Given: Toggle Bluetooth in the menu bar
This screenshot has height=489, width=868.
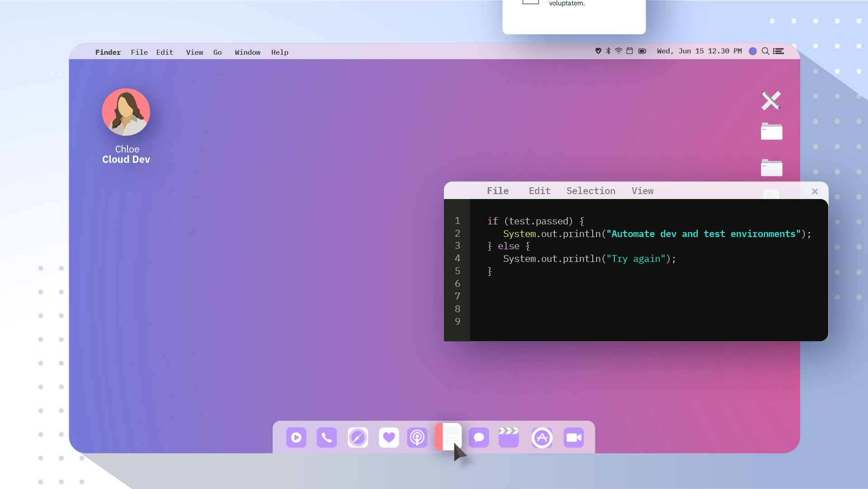Looking at the screenshot, I should point(608,51).
